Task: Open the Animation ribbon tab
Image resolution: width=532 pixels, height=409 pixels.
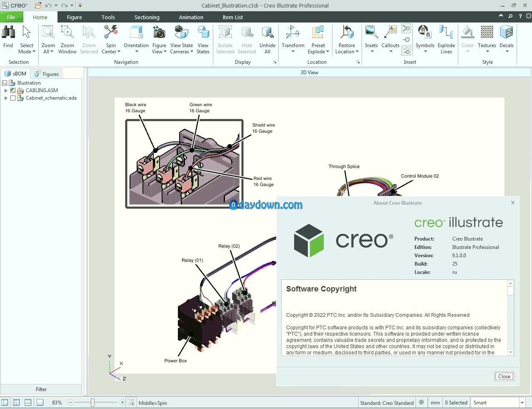Action: click(191, 17)
